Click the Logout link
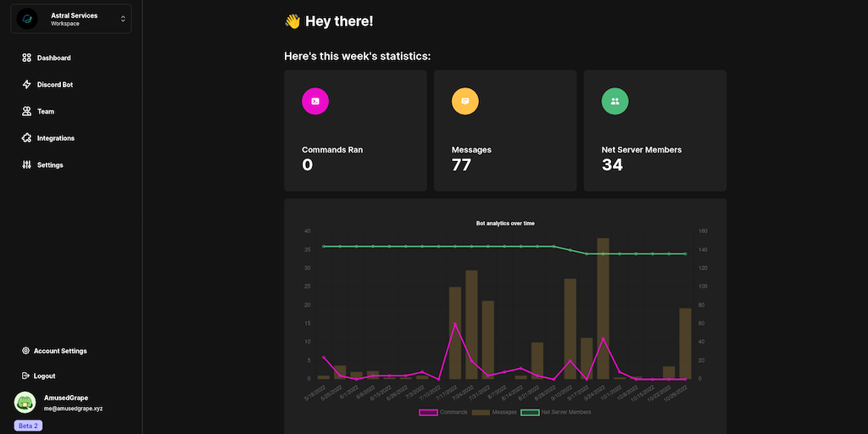The image size is (868, 434). click(x=44, y=376)
